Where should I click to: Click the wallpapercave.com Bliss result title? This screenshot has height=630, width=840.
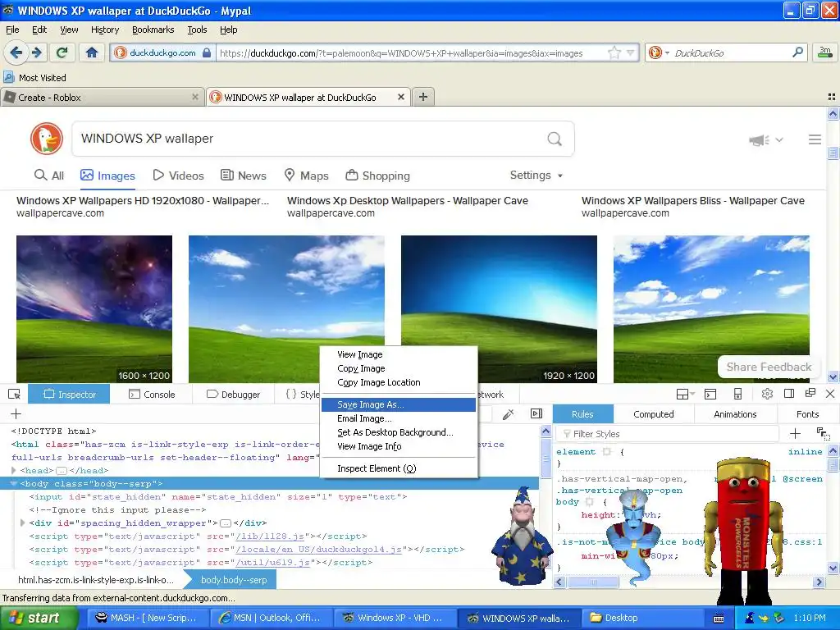click(692, 200)
